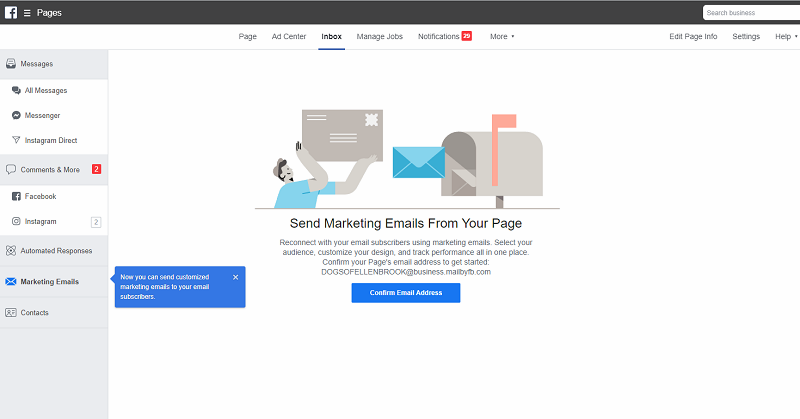Close the blue marketing emails tooltip
Image resolution: width=800 pixels, height=419 pixels.
point(235,277)
